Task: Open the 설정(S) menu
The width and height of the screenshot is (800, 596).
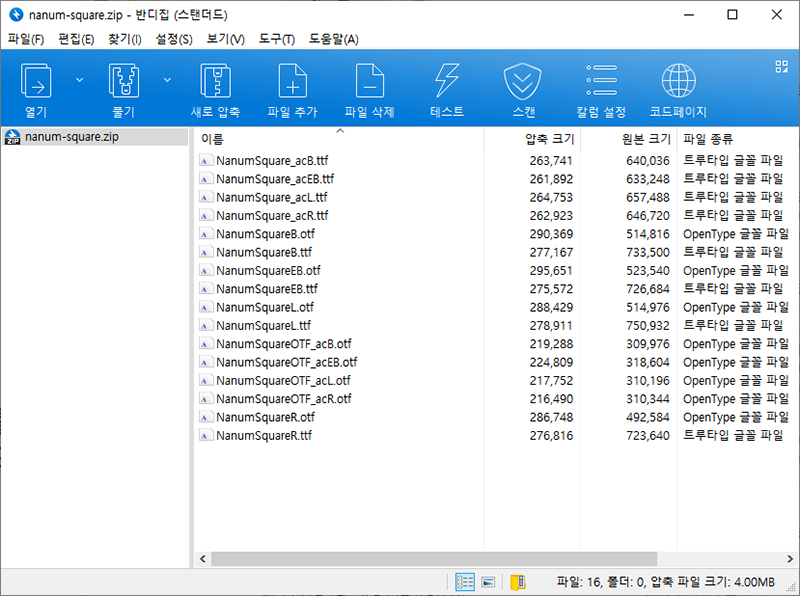Action: tap(174, 39)
